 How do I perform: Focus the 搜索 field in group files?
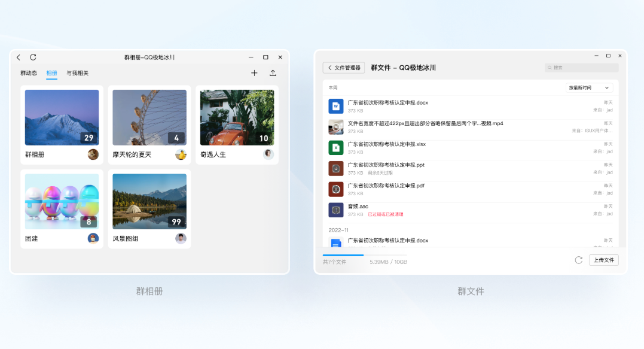pyautogui.click(x=582, y=68)
